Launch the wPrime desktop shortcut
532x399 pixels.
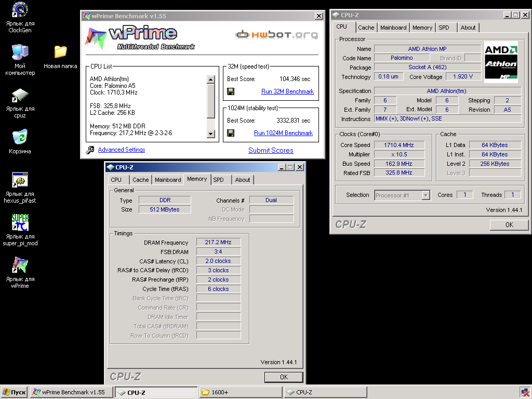point(20,265)
